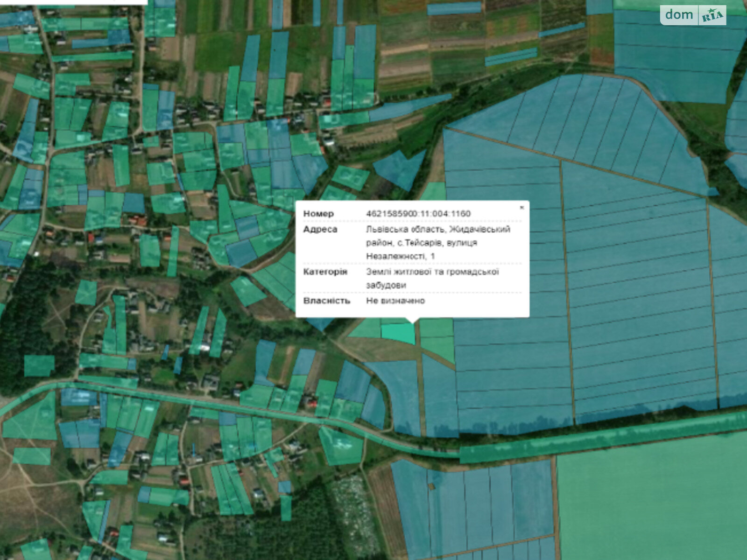Screen dimensions: 747x560
Task: Close the parcel info popup
Action: (522, 208)
